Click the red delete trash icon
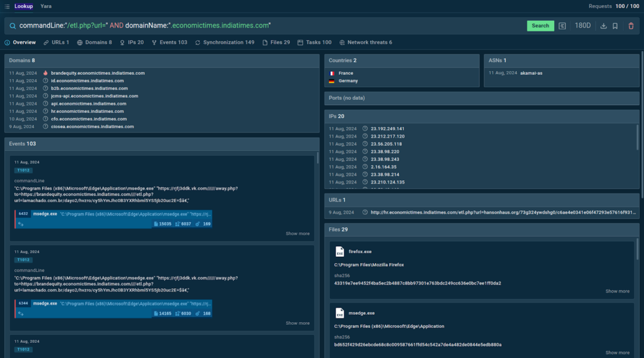Screen dimensions: 644x358 click(x=631, y=26)
